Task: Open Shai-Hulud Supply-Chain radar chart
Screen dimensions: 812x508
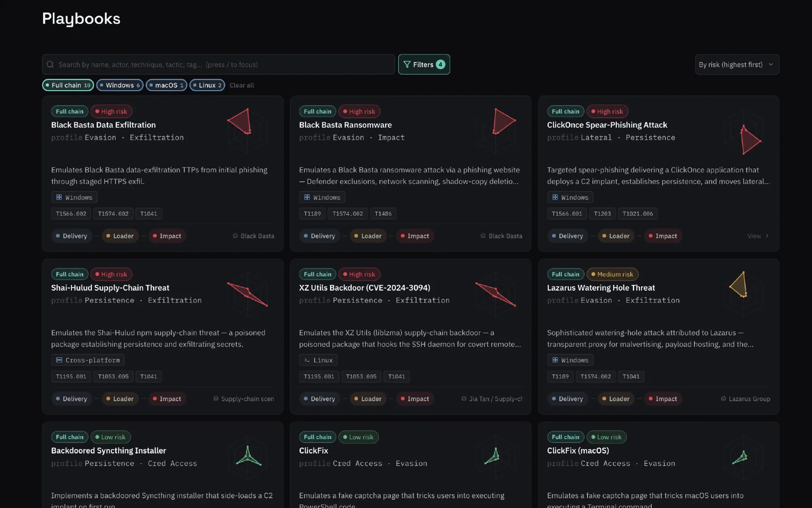Action: click(247, 294)
